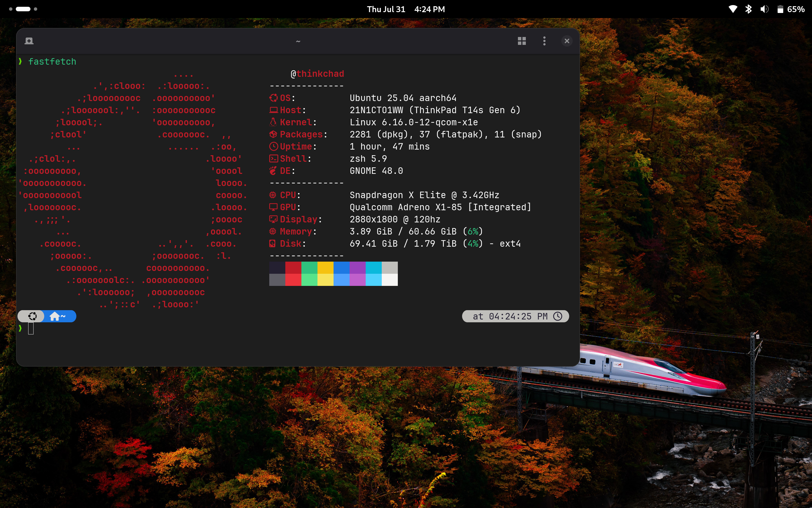The height and width of the screenshot is (508, 812).
Task: Click the Linux 6.16.0-12-qcom-x1e kernel value
Action: pyautogui.click(x=414, y=122)
